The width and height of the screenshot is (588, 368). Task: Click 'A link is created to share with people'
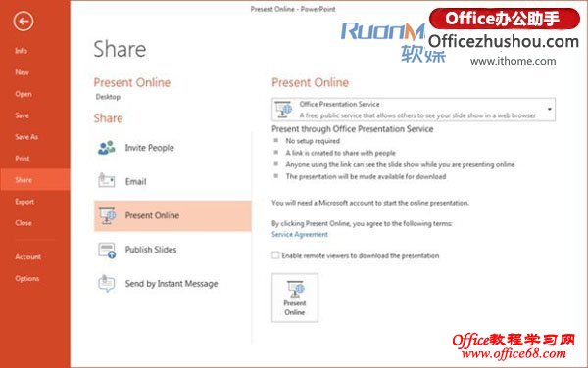pos(340,153)
